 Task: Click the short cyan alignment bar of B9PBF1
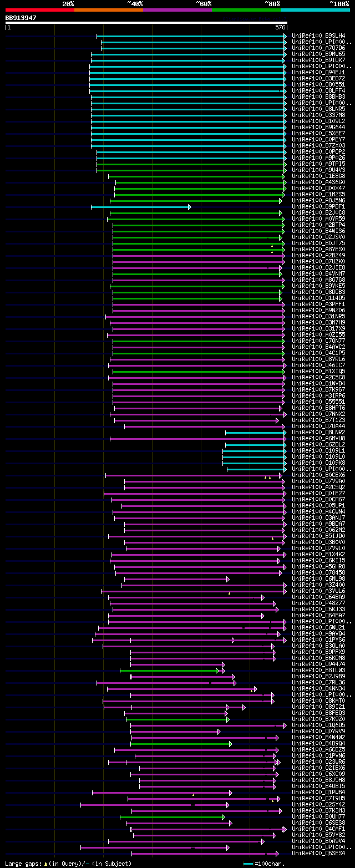coord(141,207)
